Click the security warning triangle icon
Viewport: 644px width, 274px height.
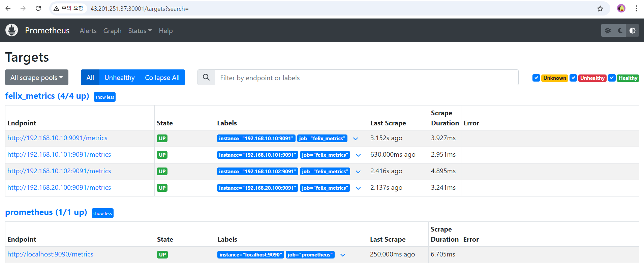pos(56,8)
